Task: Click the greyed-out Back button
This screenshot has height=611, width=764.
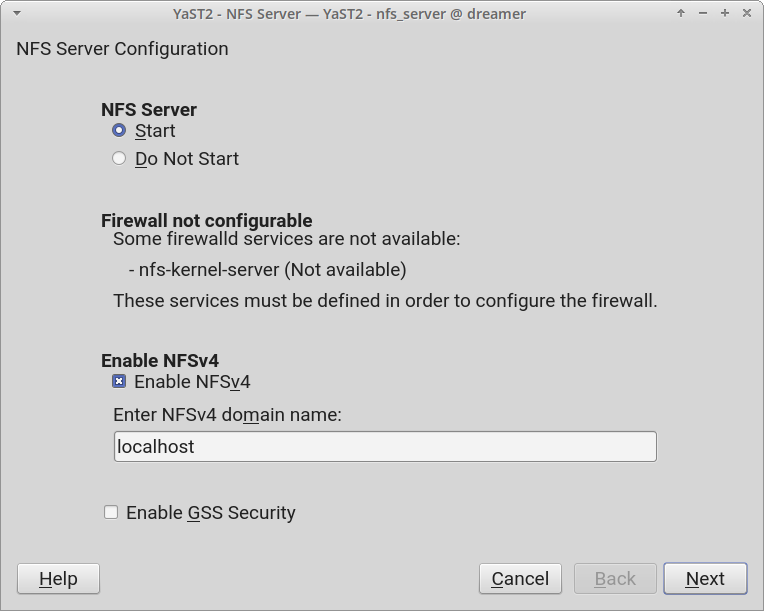Action: pyautogui.click(x=615, y=579)
